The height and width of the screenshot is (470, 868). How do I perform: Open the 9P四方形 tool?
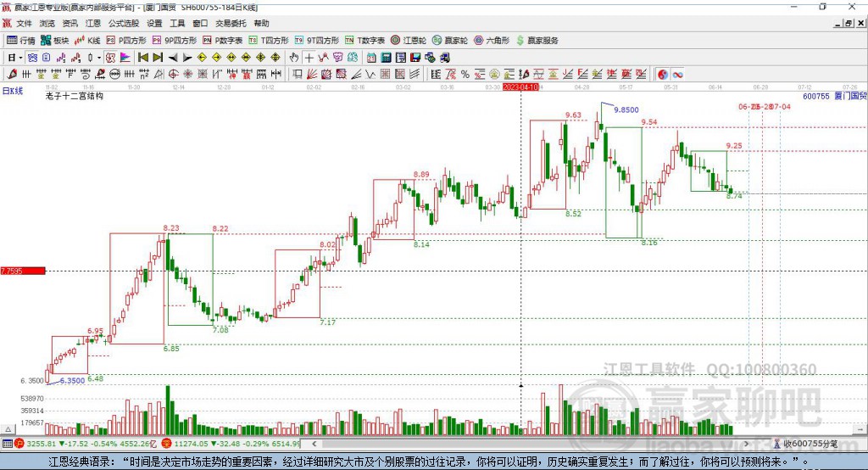tap(175, 40)
